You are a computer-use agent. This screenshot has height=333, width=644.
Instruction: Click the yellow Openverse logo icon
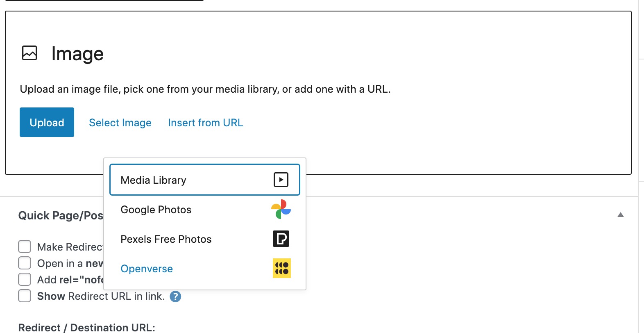click(x=281, y=268)
